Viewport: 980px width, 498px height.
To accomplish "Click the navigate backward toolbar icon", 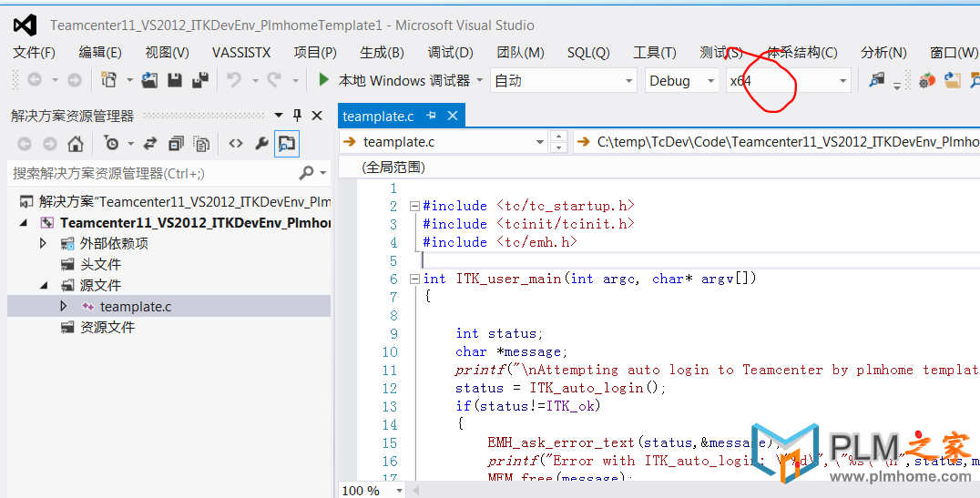I will (x=35, y=80).
